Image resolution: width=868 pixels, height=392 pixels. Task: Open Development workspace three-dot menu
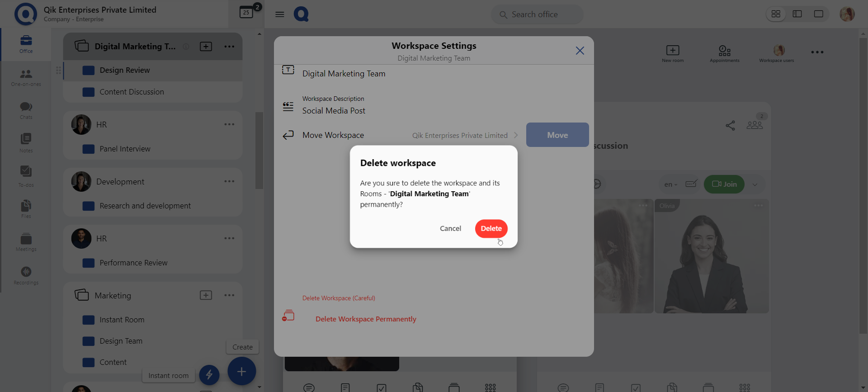click(229, 181)
